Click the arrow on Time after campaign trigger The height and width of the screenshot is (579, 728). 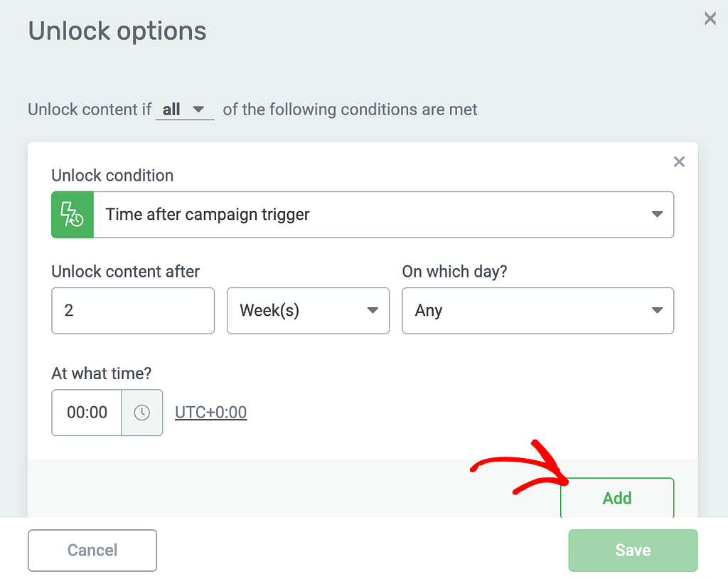[656, 214]
